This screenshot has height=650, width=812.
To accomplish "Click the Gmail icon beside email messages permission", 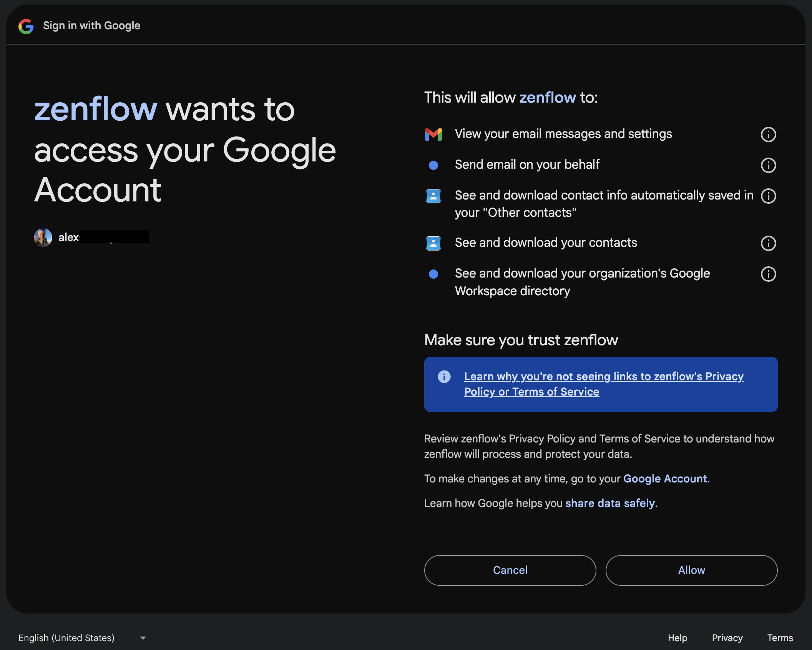I will click(433, 134).
